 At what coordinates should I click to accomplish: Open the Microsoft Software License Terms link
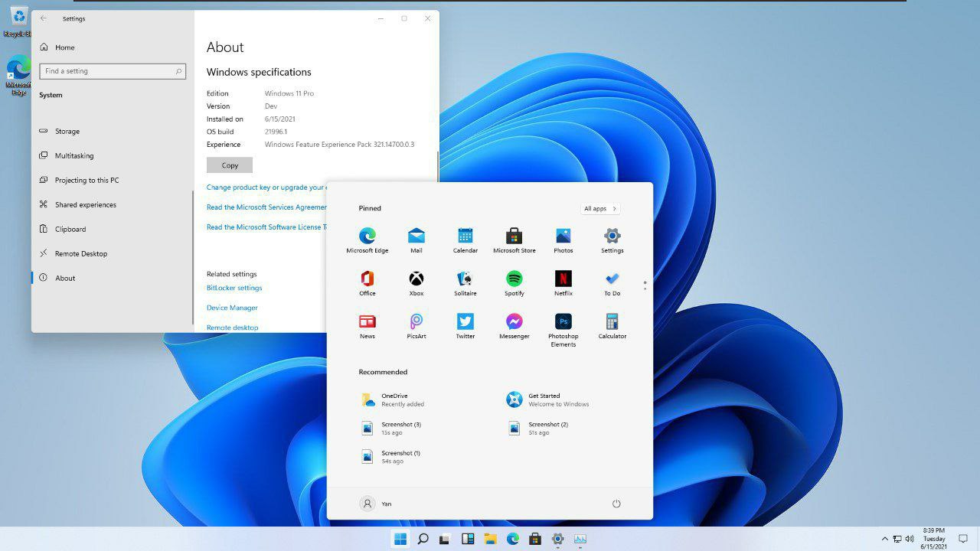tap(266, 227)
